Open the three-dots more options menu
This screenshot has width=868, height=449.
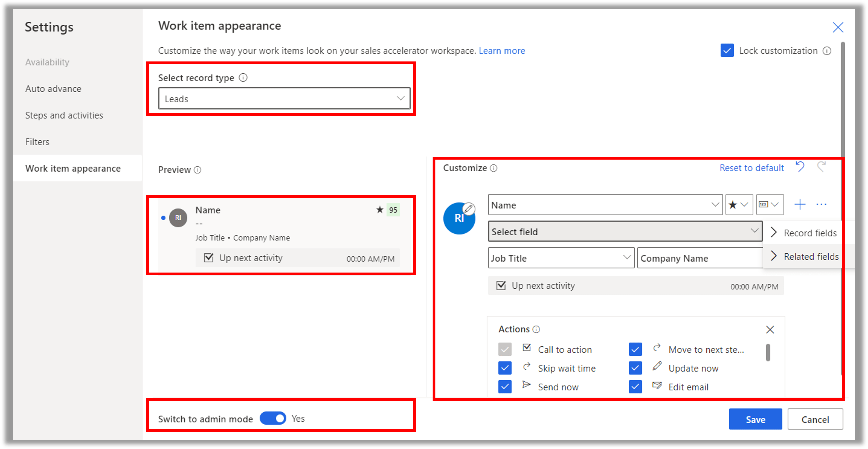pos(821,205)
